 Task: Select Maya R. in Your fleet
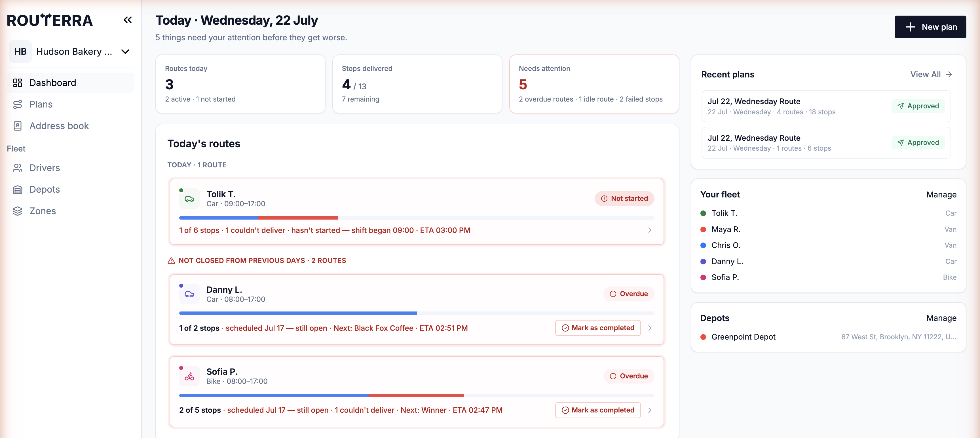pyautogui.click(x=828, y=229)
